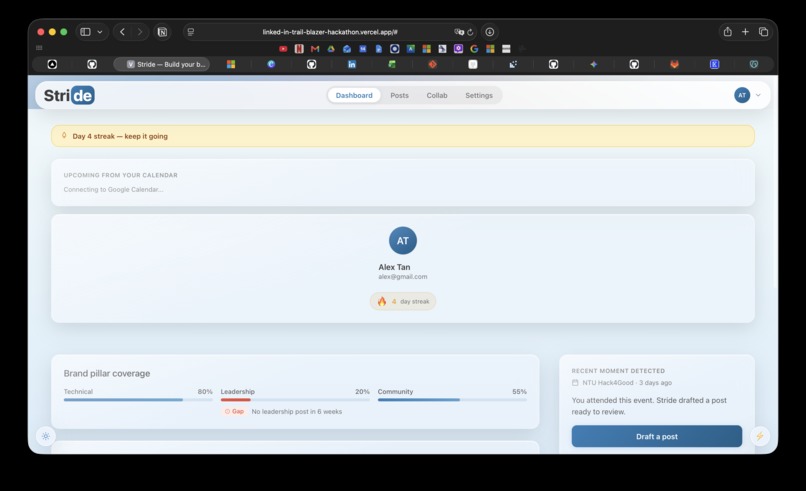Image resolution: width=806 pixels, height=491 pixels.
Task: Click the Technical pillar progress bar
Action: 138,399
